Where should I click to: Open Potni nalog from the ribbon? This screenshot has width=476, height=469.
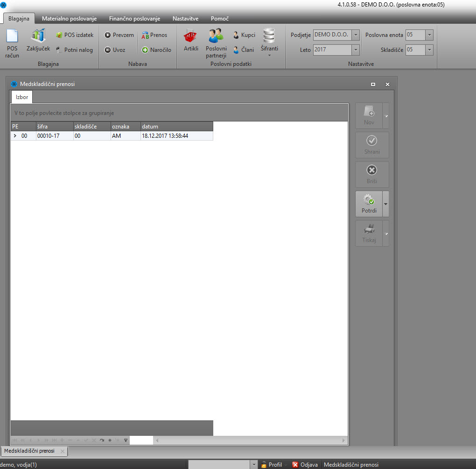[x=75, y=50]
